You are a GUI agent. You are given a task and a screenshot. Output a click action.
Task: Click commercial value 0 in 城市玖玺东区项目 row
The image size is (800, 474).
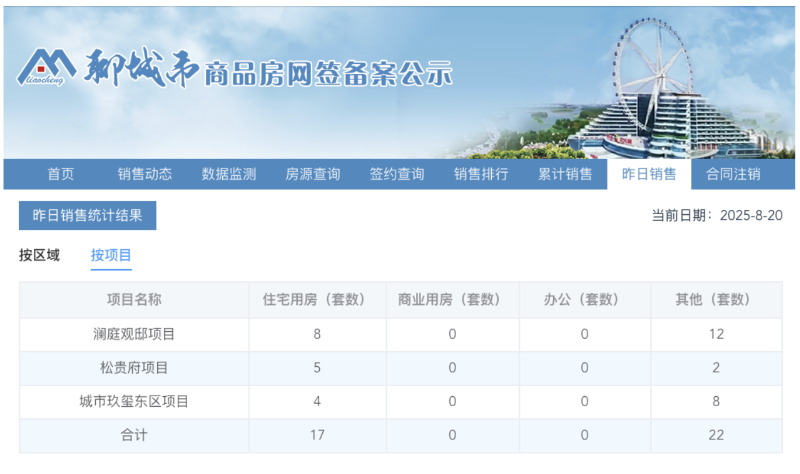(452, 402)
